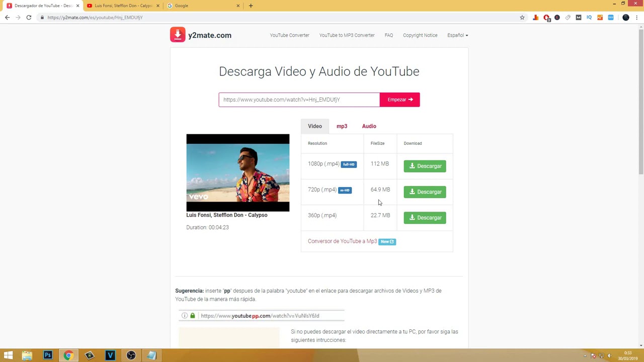
Task: Reload the page with the refresh icon
Action: tap(29, 18)
